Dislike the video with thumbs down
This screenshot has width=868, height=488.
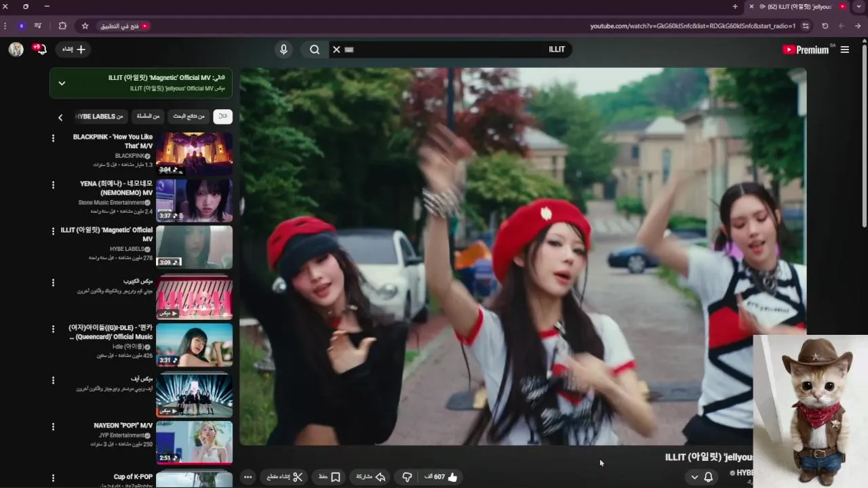pyautogui.click(x=407, y=477)
